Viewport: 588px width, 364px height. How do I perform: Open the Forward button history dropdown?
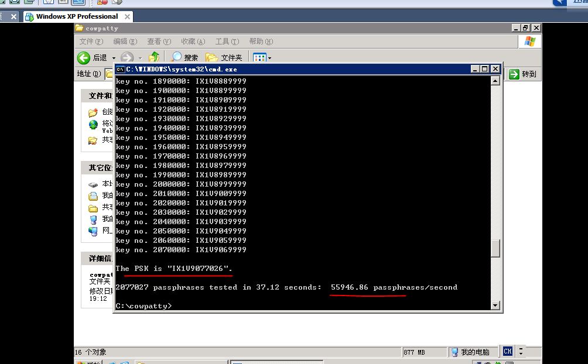139,58
